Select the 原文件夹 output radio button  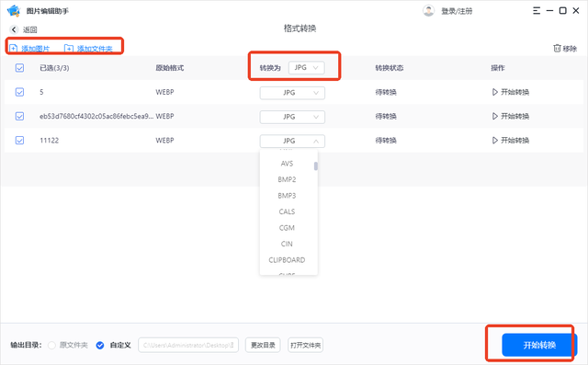[51, 345]
